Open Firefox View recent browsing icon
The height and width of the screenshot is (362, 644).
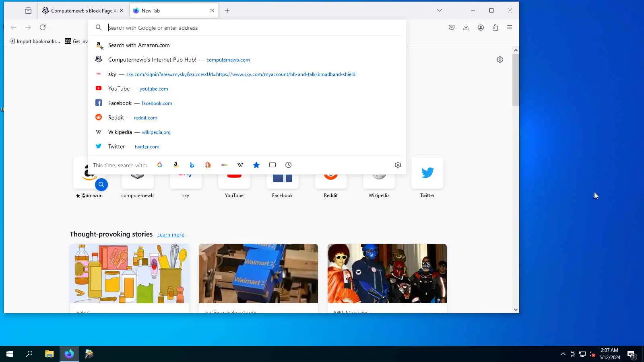tap(28, 11)
